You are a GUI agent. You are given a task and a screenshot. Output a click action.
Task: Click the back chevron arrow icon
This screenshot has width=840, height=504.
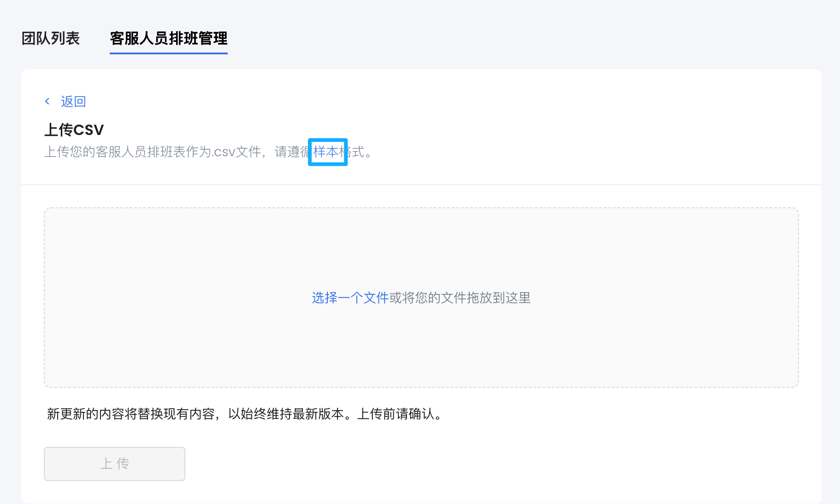tap(47, 101)
